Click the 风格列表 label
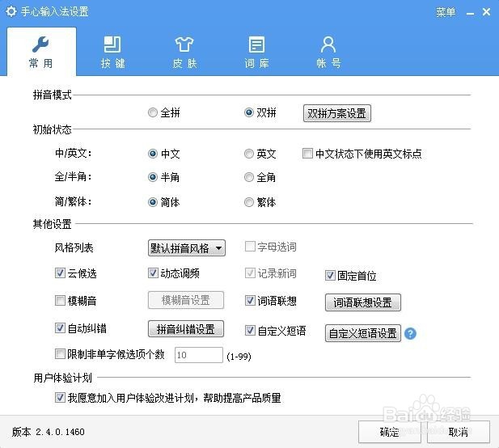The image size is (499, 448). point(74,247)
